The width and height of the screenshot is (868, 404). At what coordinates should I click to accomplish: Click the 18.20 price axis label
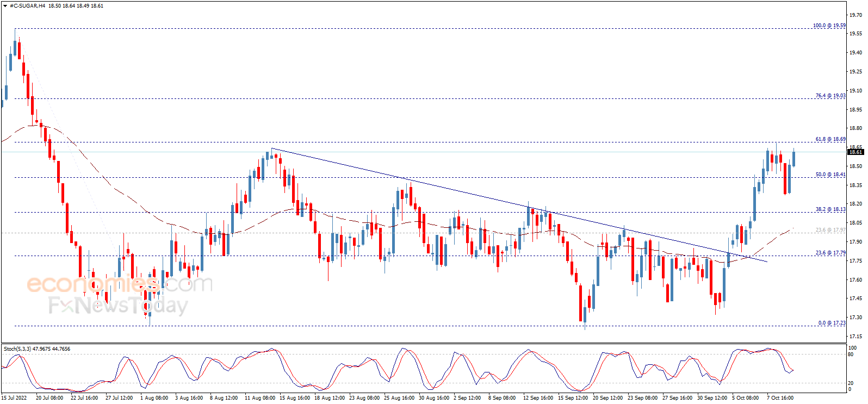[855, 204]
